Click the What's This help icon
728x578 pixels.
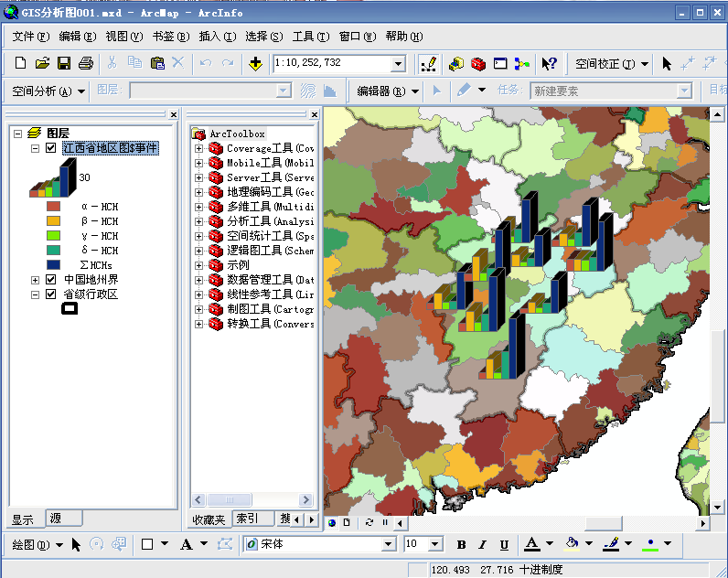click(549, 63)
